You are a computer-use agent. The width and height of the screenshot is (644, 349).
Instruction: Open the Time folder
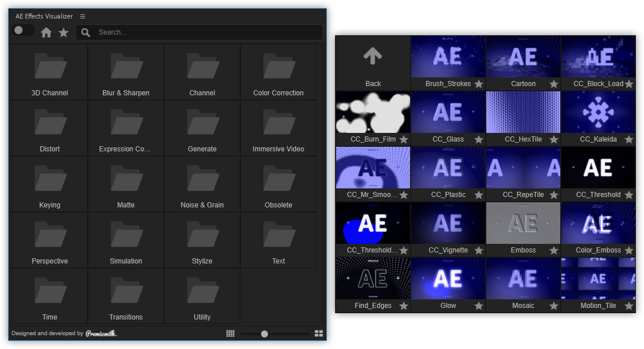click(50, 296)
